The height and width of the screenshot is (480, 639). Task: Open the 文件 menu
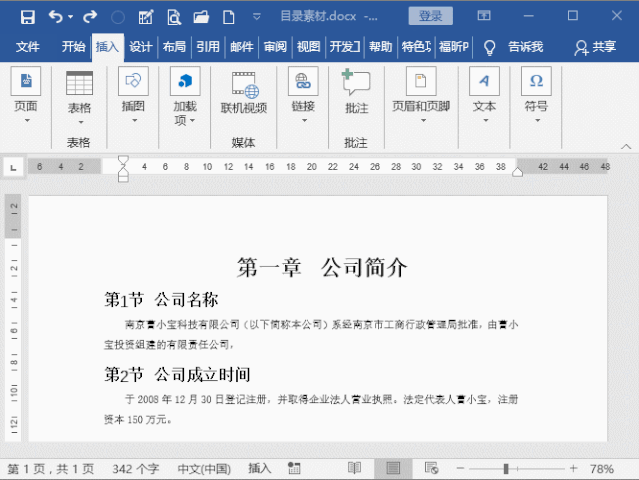(x=28, y=46)
